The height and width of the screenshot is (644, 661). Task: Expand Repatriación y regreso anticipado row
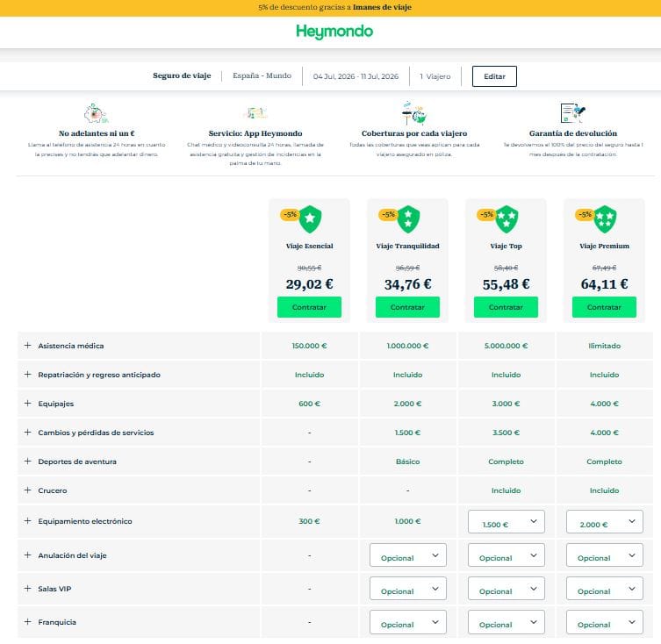coord(28,375)
